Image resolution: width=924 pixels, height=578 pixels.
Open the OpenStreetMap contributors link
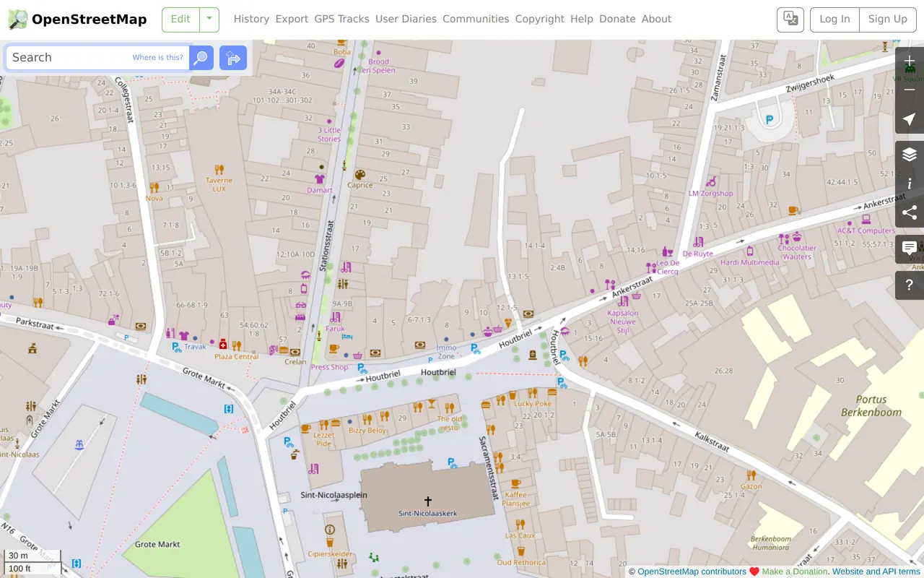click(692, 571)
